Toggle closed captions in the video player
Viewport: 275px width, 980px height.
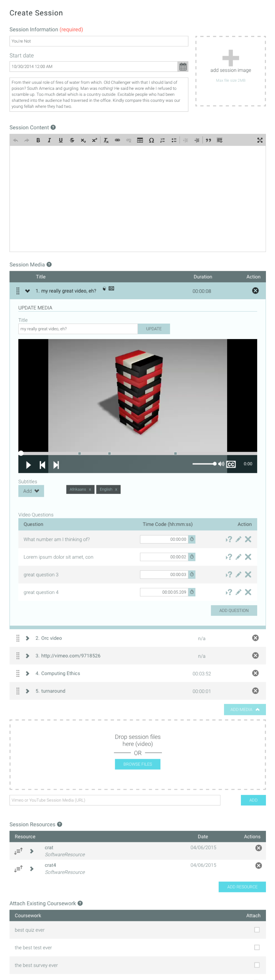231,464
